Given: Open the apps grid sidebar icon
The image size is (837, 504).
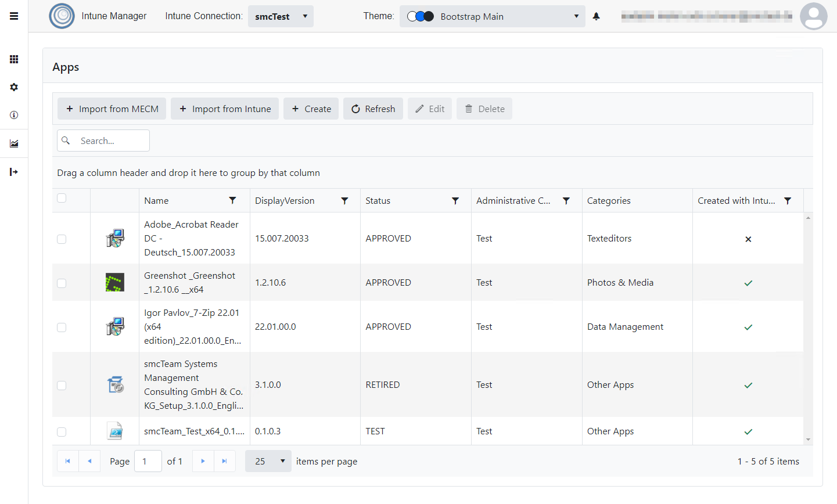Looking at the screenshot, I should [x=14, y=59].
